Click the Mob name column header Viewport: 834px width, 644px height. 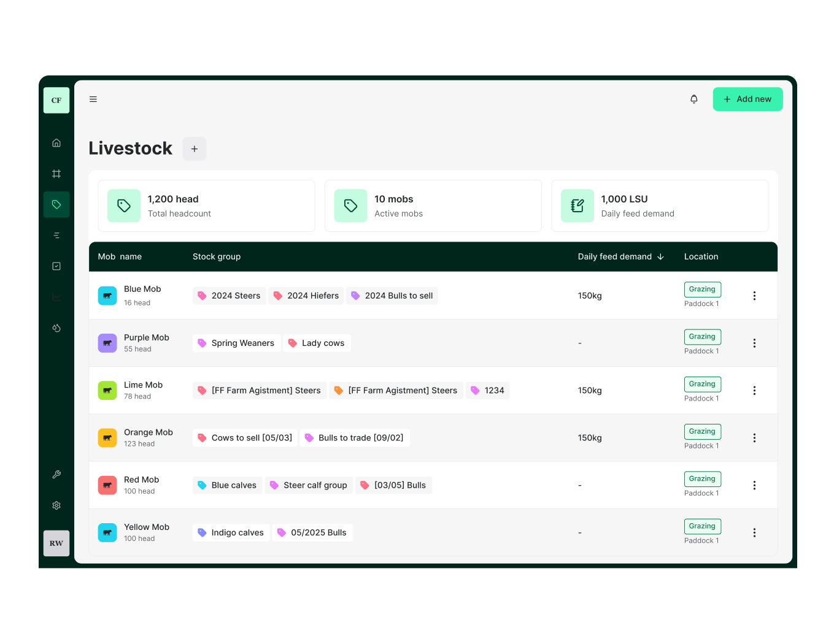pyautogui.click(x=120, y=257)
